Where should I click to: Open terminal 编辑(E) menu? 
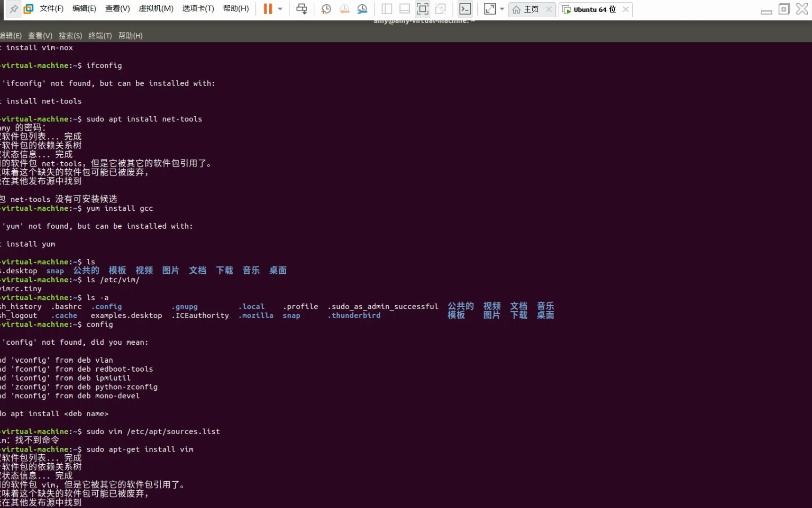11,36
